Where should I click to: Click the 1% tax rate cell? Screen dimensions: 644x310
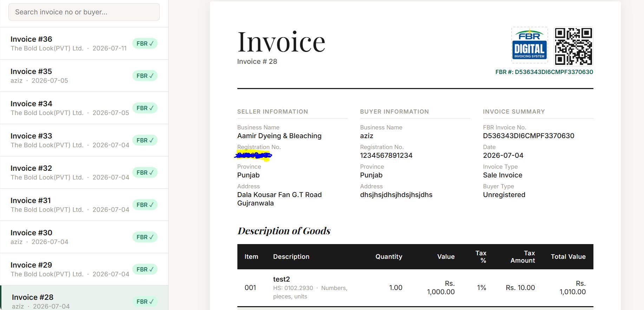coord(481,288)
